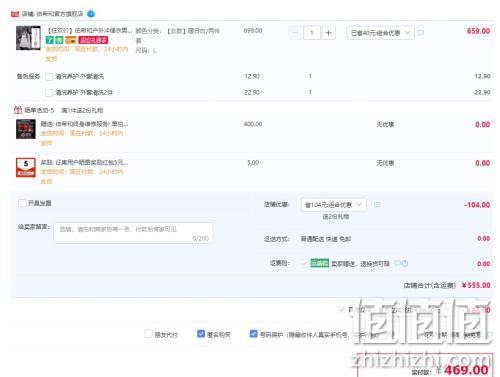Tick the 12.90 jacket cleaning service checkbox
This screenshot has height=377, width=500.
49,77
